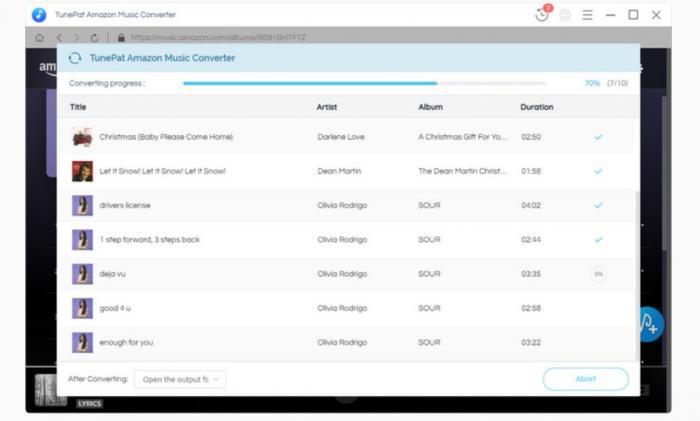The height and width of the screenshot is (421, 700).
Task: Click the checkmark for 1 step forward row
Action: [x=598, y=240]
